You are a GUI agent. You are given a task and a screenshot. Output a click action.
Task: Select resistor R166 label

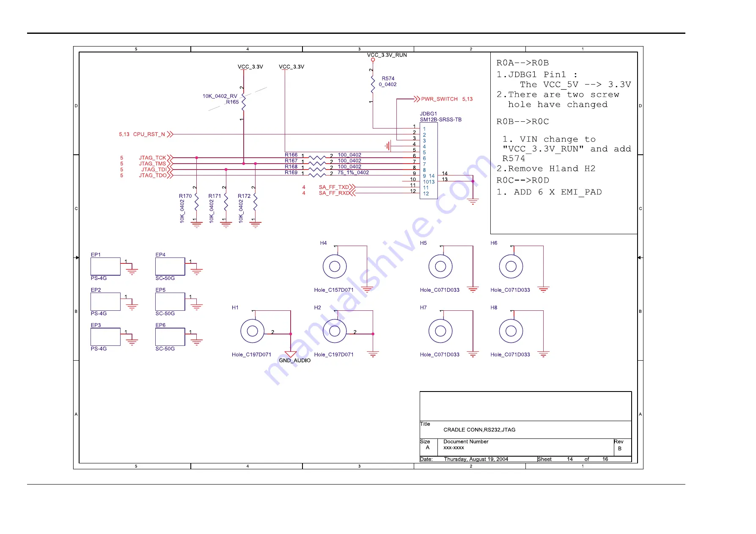pyautogui.click(x=291, y=155)
